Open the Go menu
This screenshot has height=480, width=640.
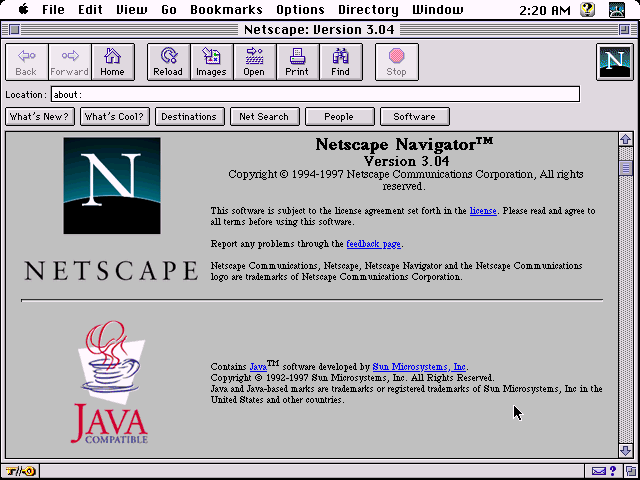[169, 10]
